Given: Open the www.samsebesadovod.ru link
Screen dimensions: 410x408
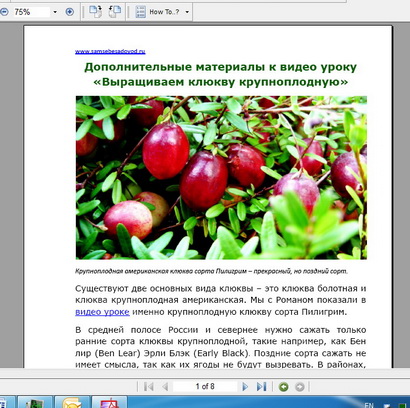Looking at the screenshot, I should [110, 52].
